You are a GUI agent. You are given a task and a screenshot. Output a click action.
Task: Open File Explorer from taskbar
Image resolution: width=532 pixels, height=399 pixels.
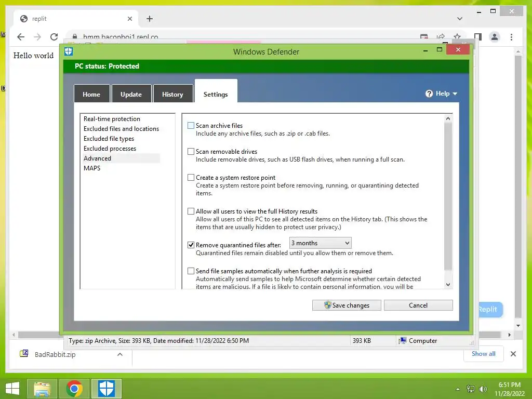(x=42, y=389)
